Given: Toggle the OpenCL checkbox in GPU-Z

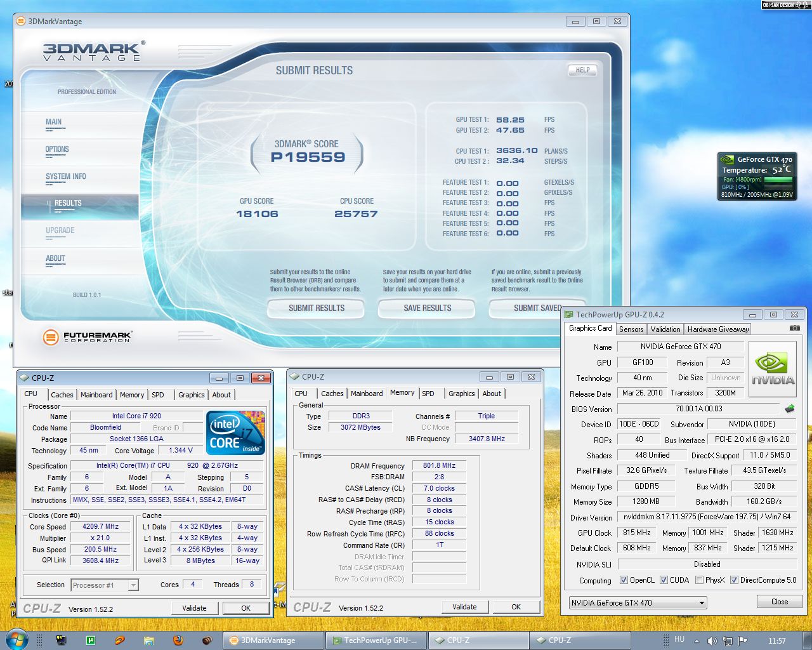Looking at the screenshot, I should point(624,580).
